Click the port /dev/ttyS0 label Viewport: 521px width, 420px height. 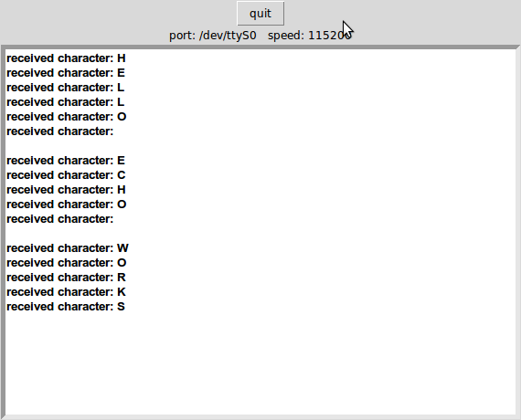click(213, 36)
